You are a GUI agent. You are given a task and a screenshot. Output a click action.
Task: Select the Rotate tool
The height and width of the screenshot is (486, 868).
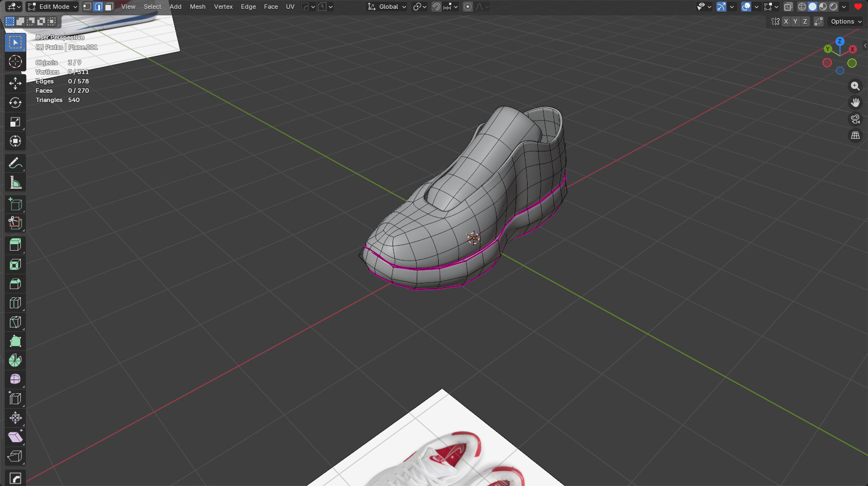point(15,103)
